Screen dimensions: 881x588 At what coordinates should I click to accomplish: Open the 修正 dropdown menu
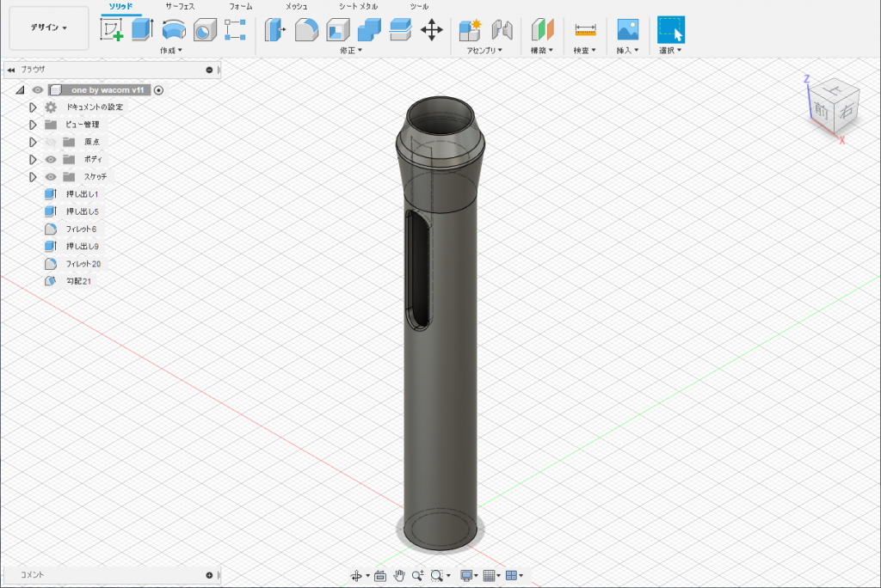[x=351, y=51]
